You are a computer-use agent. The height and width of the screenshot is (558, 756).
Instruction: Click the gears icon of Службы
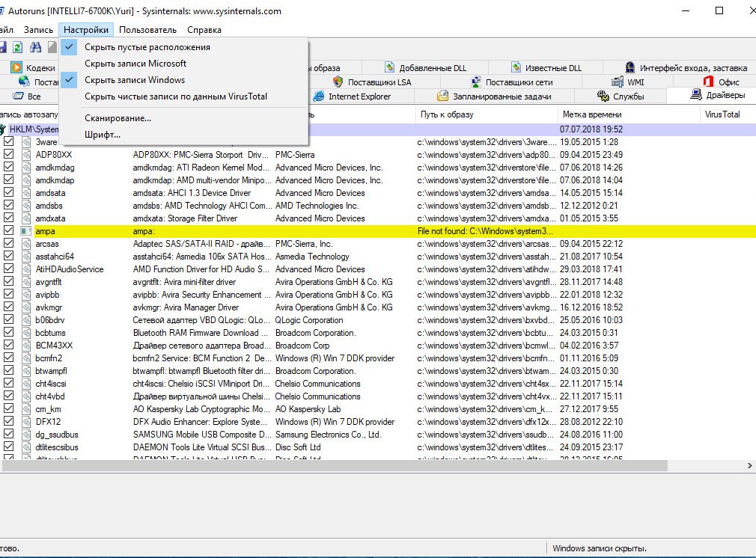point(603,96)
